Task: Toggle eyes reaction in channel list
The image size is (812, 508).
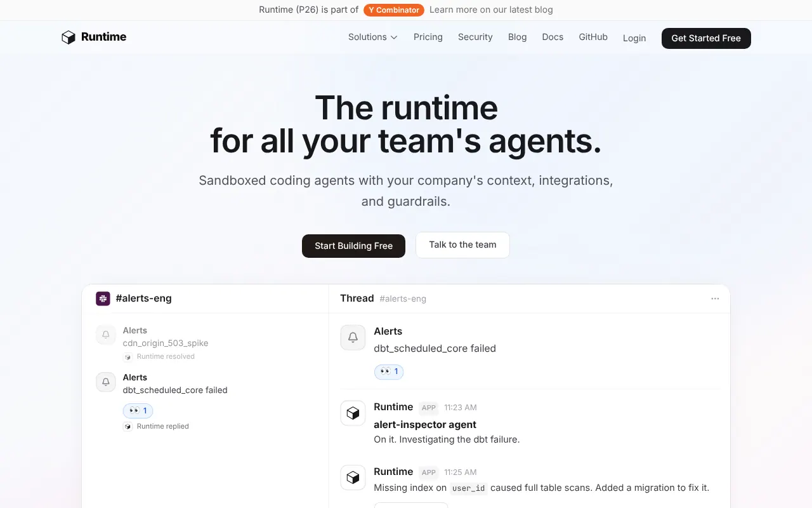Action: pyautogui.click(x=138, y=411)
